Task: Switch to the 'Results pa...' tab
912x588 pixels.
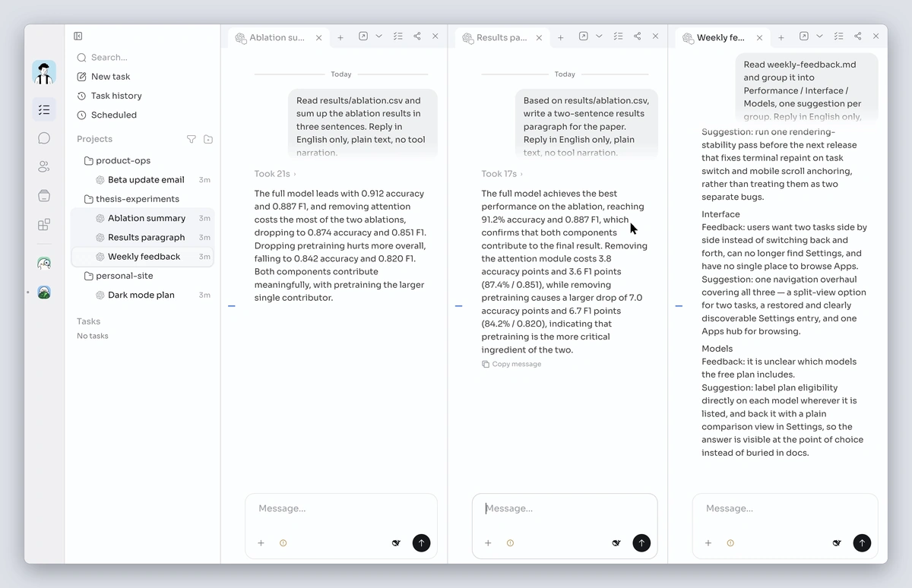Action: (501, 37)
